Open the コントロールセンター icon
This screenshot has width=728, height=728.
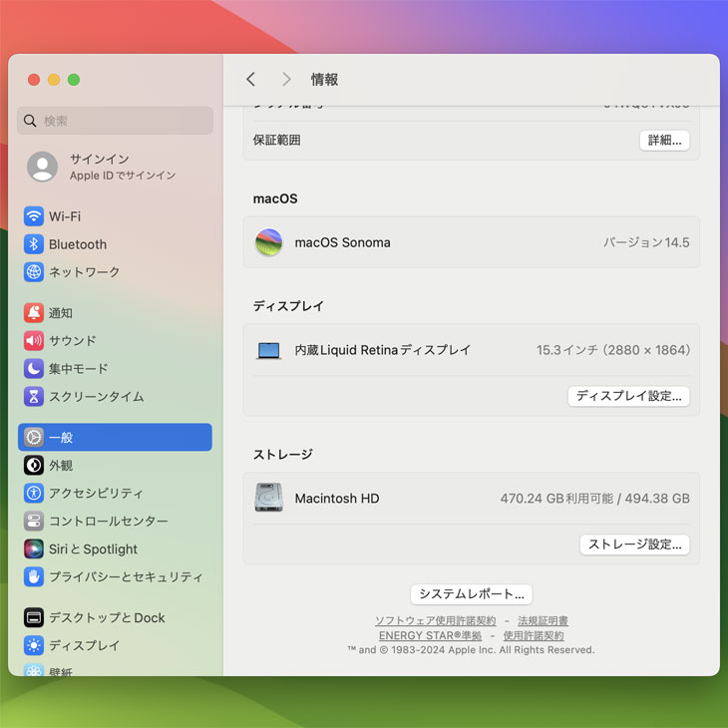[x=34, y=521]
